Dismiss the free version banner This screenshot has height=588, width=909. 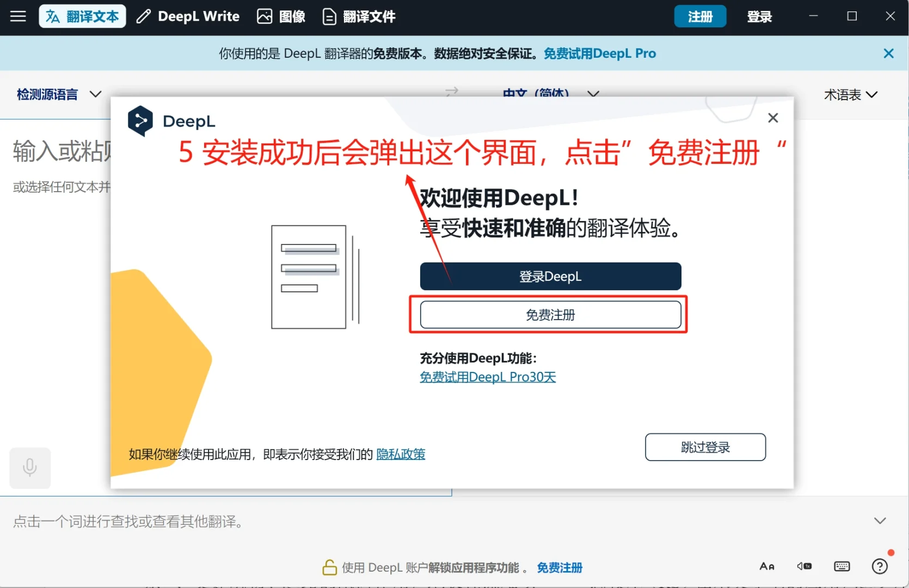(x=888, y=53)
